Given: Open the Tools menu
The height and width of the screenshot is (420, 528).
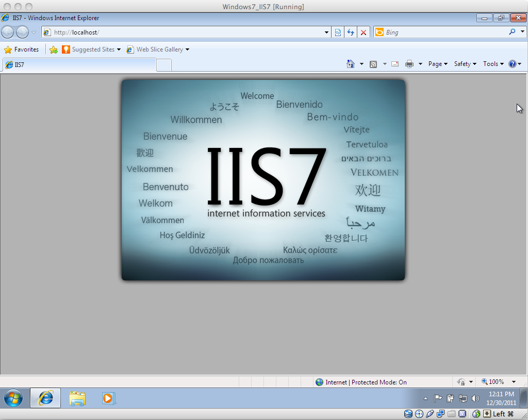Looking at the screenshot, I should (x=491, y=64).
